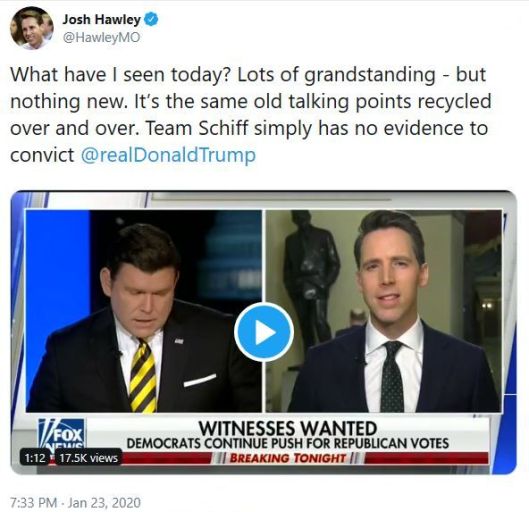529x512 pixels.
Task: Click the tweet text about grandstanding
Action: click(x=250, y=115)
